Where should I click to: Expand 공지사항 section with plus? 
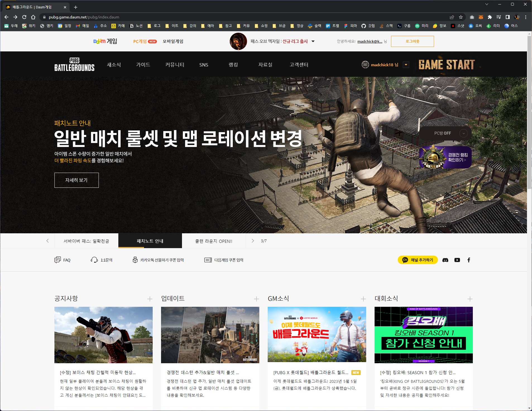coord(150,299)
